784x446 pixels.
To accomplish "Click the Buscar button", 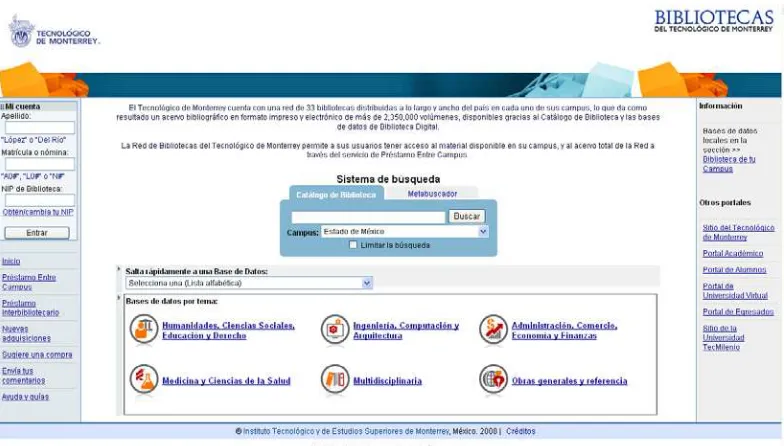I will 466,216.
